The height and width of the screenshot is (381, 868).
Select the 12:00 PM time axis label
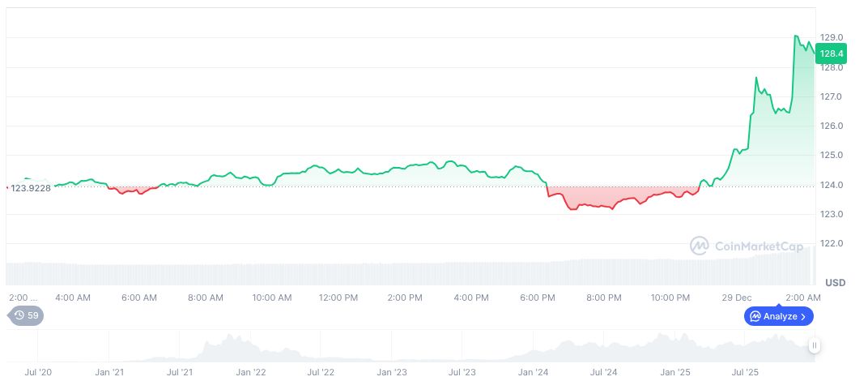(338, 298)
